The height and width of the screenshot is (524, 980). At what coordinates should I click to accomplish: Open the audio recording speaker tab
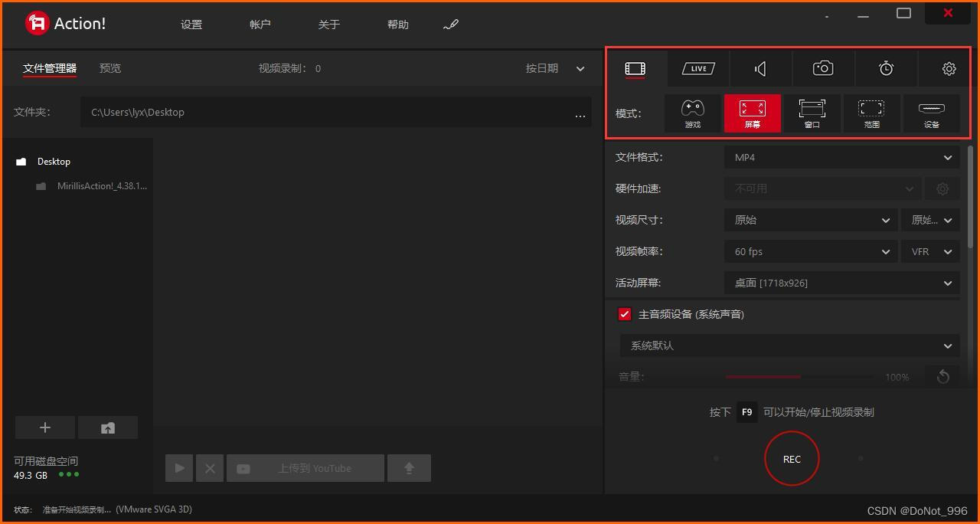(x=760, y=69)
